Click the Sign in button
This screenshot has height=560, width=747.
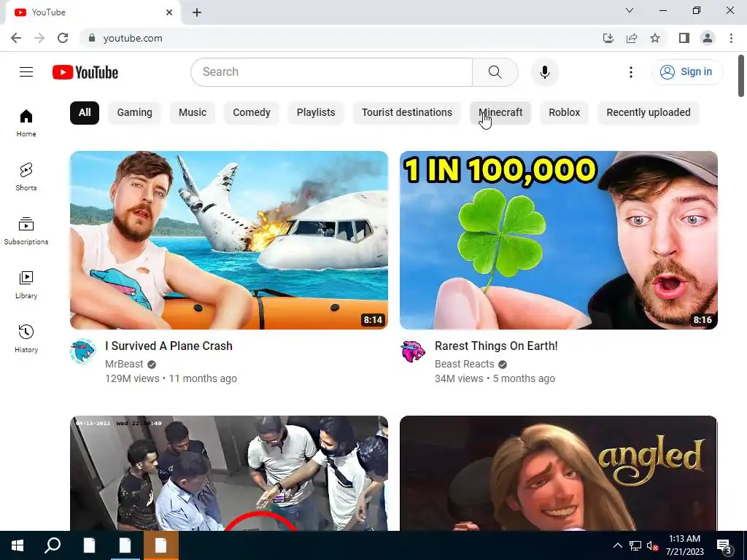(687, 72)
